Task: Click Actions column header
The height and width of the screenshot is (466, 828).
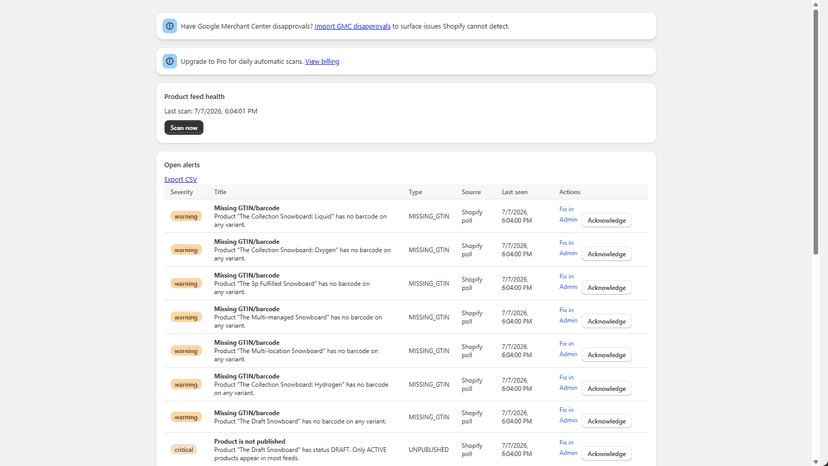Action: point(570,192)
